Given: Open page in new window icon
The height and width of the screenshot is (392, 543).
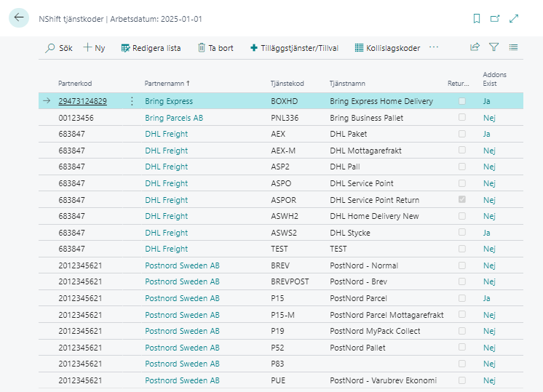Looking at the screenshot, I should [x=495, y=18].
